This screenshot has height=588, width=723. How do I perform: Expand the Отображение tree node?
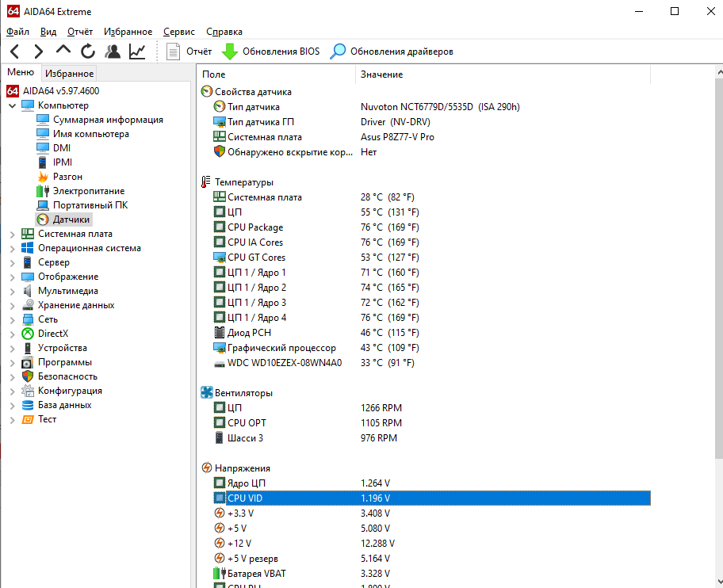tap(13, 277)
